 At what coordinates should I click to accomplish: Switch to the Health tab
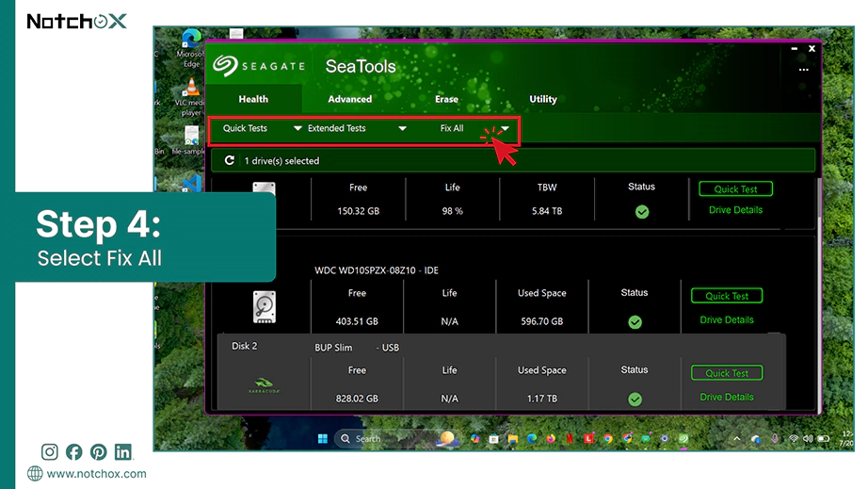(253, 99)
